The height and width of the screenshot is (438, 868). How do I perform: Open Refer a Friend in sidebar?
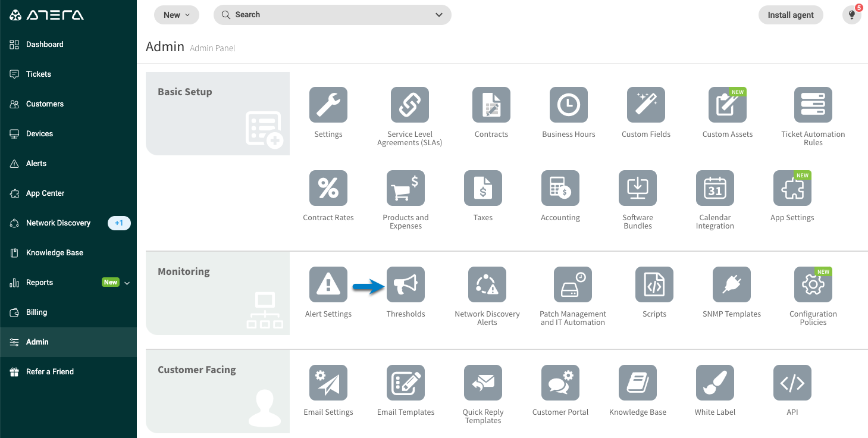68,372
